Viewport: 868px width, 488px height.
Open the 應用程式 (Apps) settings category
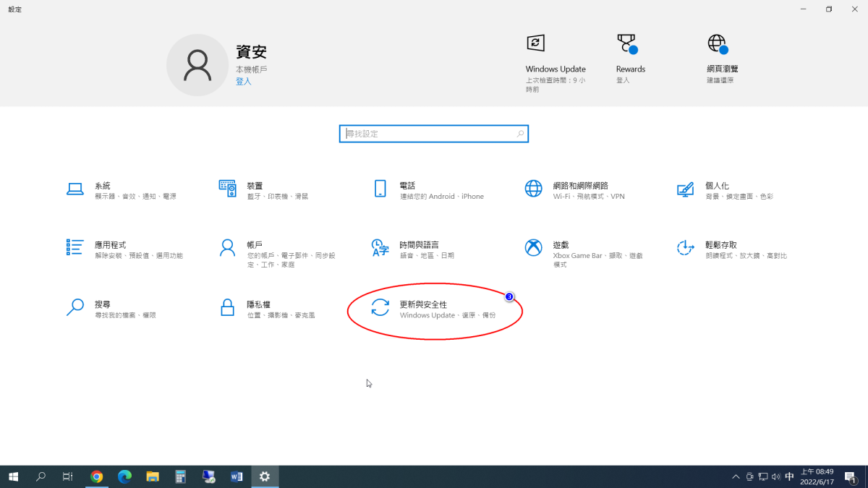124,249
